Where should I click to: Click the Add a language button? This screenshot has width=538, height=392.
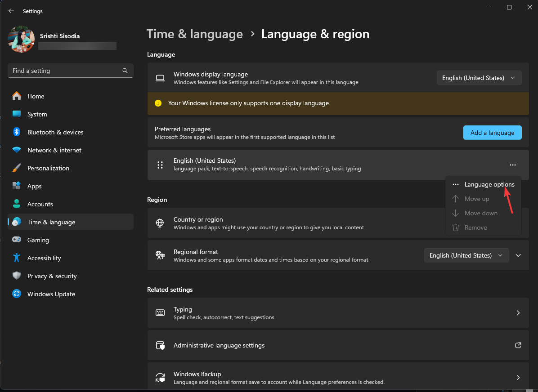492,133
